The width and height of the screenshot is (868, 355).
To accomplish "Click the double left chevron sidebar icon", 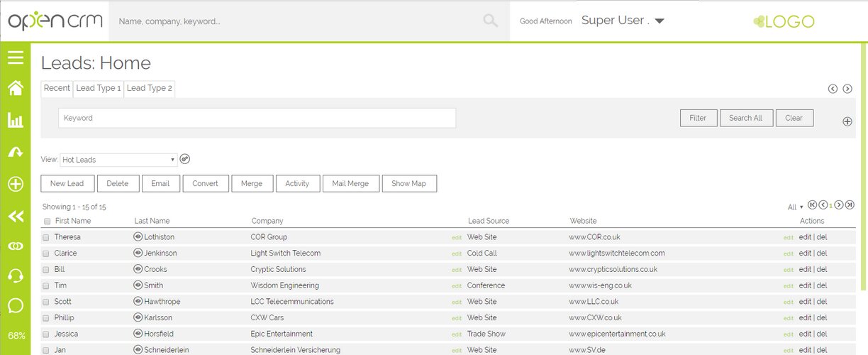I will 15,217.
